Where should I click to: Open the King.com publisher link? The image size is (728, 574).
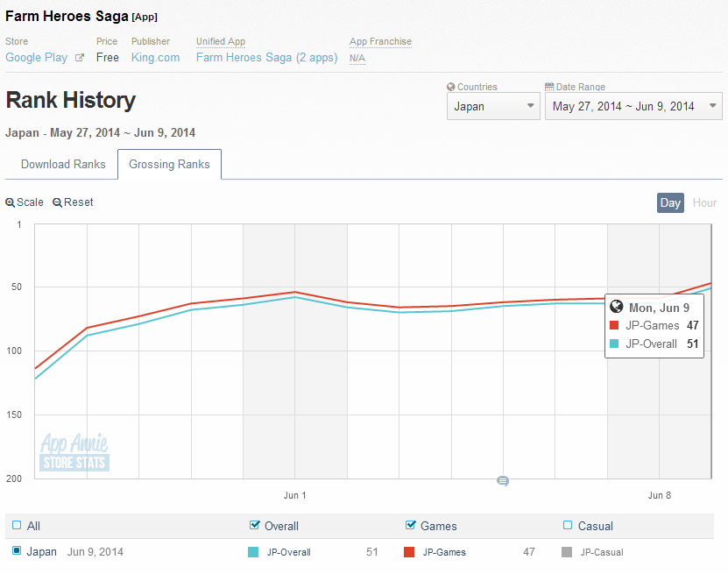[x=156, y=58]
